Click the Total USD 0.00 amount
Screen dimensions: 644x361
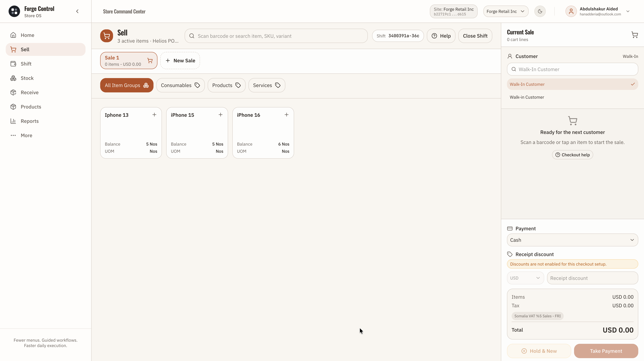(x=618, y=330)
